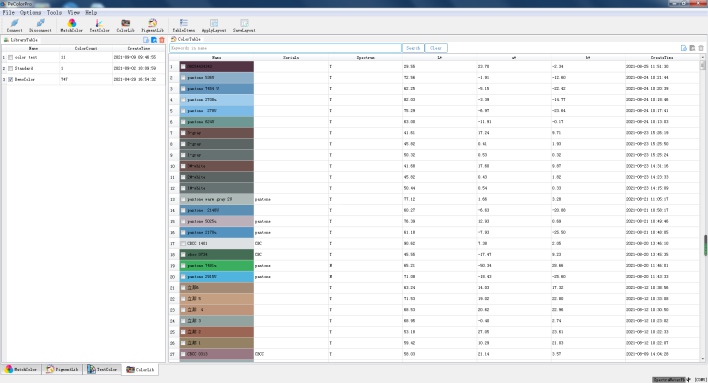Click the Spectrum column header
This screenshot has height=383, width=708.
365,57
